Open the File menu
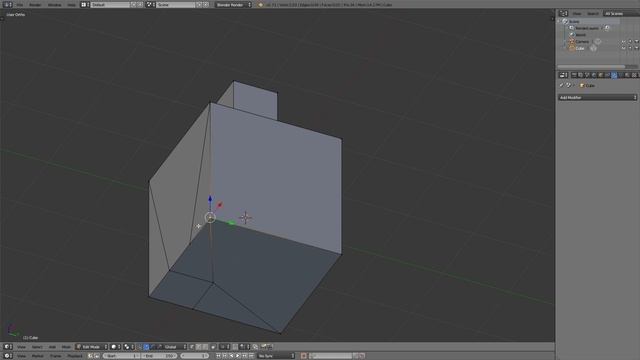The width and height of the screenshot is (640, 360). click(20, 5)
